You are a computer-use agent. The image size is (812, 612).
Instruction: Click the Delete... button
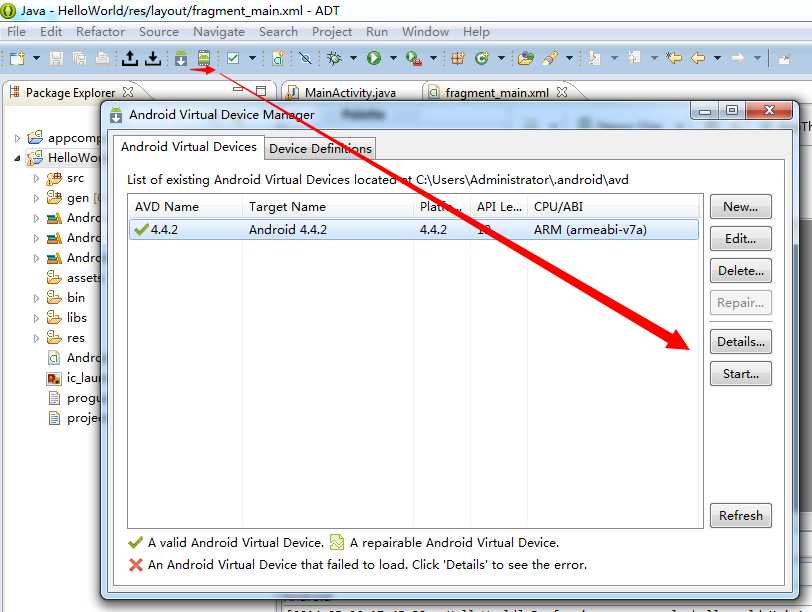click(741, 271)
